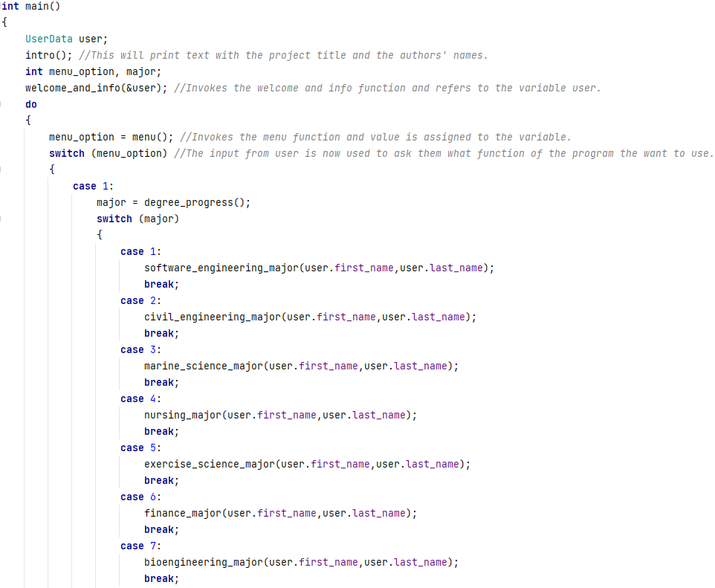Click the comment 'The input from user is now used'
The image size is (715, 588).
pyautogui.click(x=443, y=154)
